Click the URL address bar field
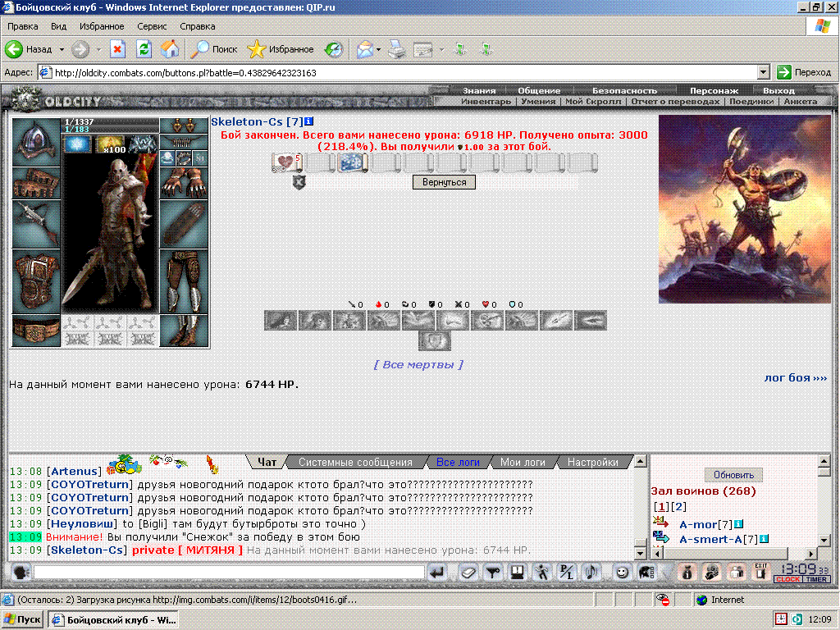The height and width of the screenshot is (630, 840). click(405, 72)
